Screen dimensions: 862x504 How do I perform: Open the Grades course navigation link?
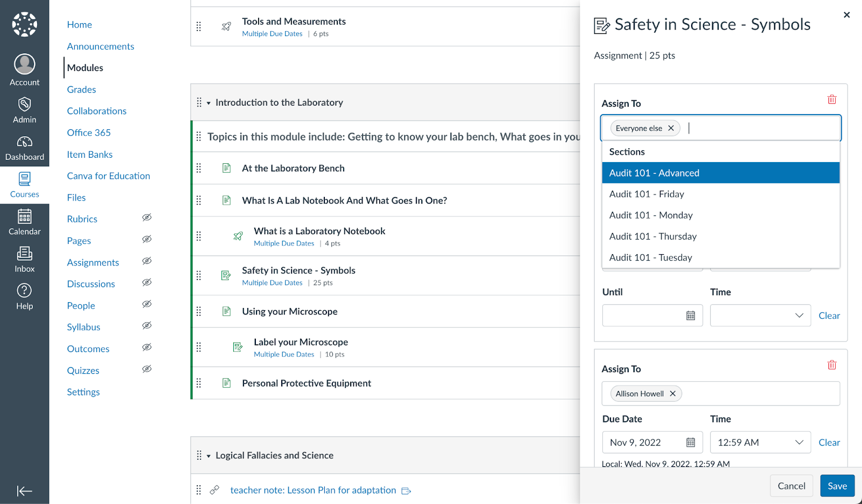pyautogui.click(x=81, y=89)
